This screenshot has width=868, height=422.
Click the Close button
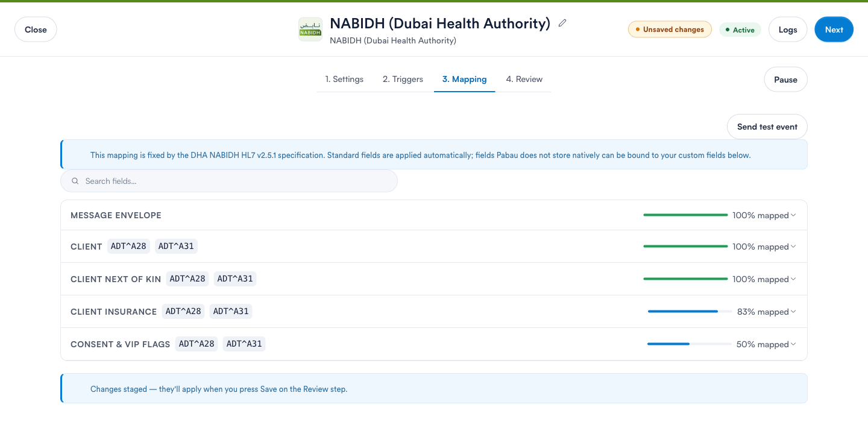point(36,30)
